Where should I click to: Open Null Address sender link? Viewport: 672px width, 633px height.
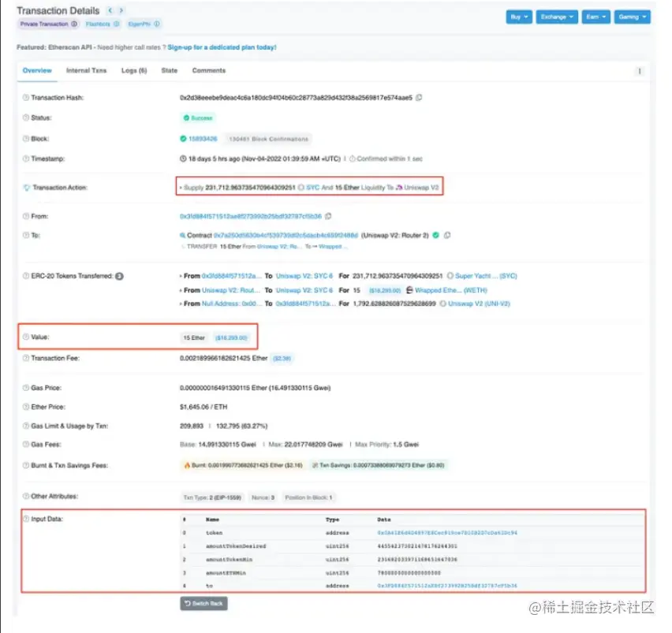click(231, 303)
